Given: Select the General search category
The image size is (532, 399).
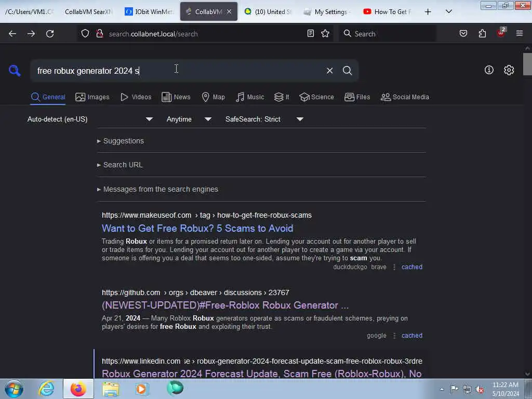Looking at the screenshot, I should coord(48,97).
